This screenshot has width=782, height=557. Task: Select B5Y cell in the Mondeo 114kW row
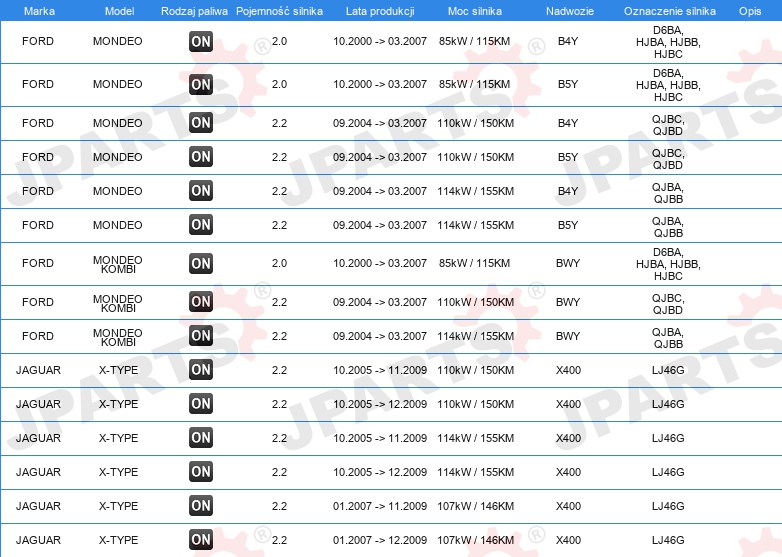point(568,225)
